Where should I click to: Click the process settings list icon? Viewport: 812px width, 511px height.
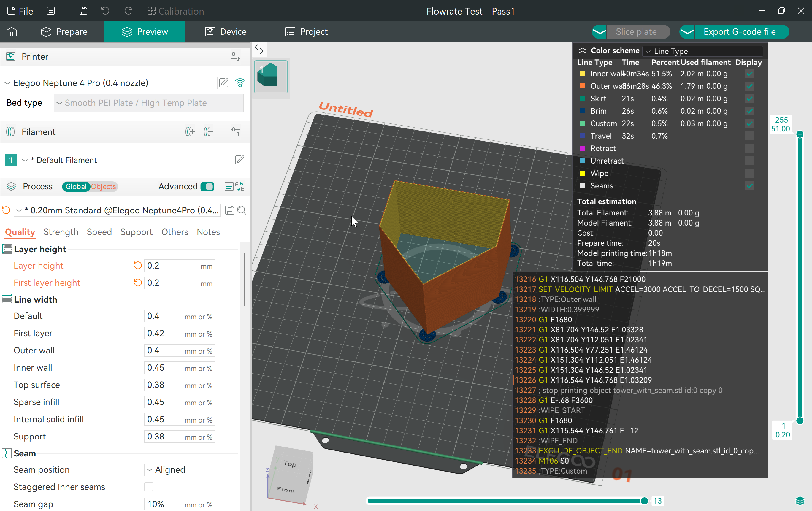pyautogui.click(x=229, y=186)
